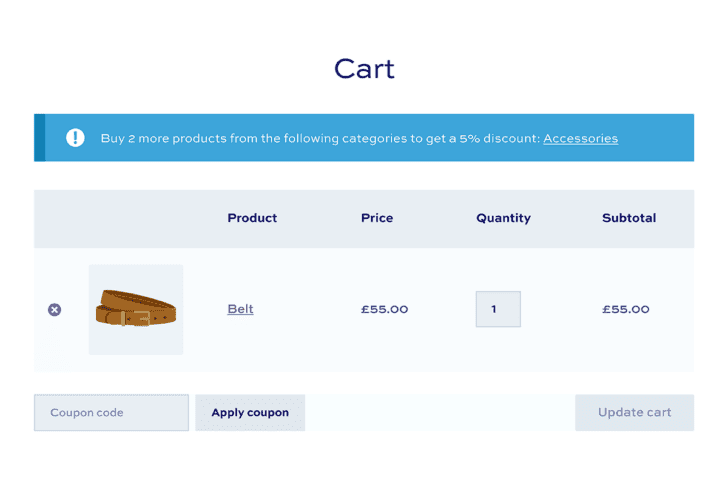728x485 pixels.
Task: Click the exclamation notice icon
Action: 75,138
